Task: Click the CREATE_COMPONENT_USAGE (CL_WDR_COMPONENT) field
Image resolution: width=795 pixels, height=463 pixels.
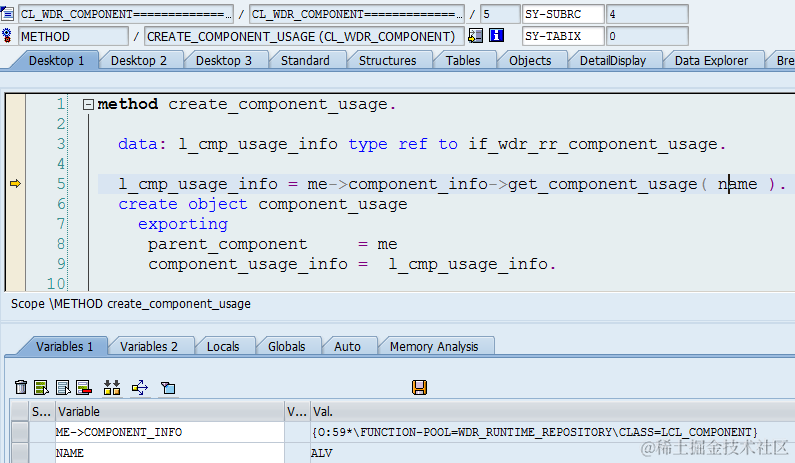Action: [304, 36]
